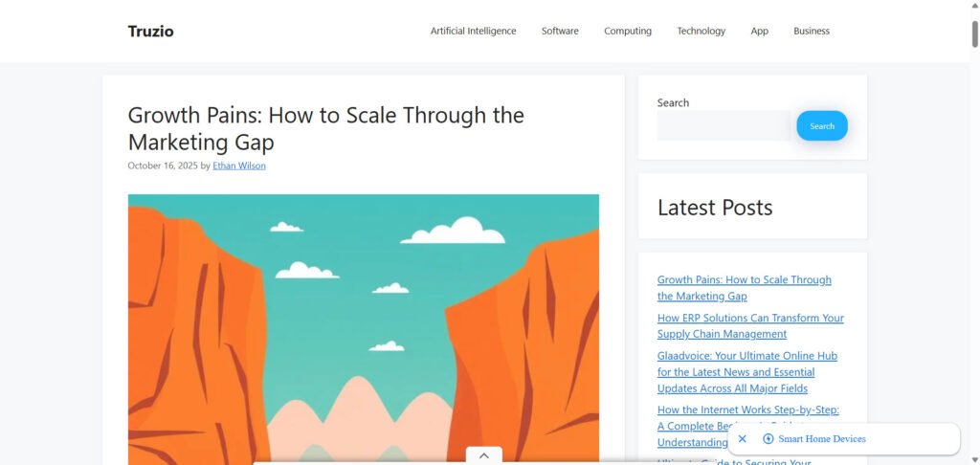Viewport: 980px width, 465px height.
Task: Open the Glaadvoice post link
Action: click(746, 372)
